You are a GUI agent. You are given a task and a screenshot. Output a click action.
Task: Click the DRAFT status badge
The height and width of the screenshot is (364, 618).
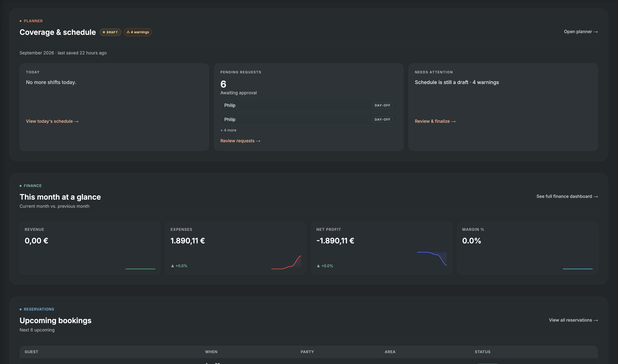[x=110, y=32]
